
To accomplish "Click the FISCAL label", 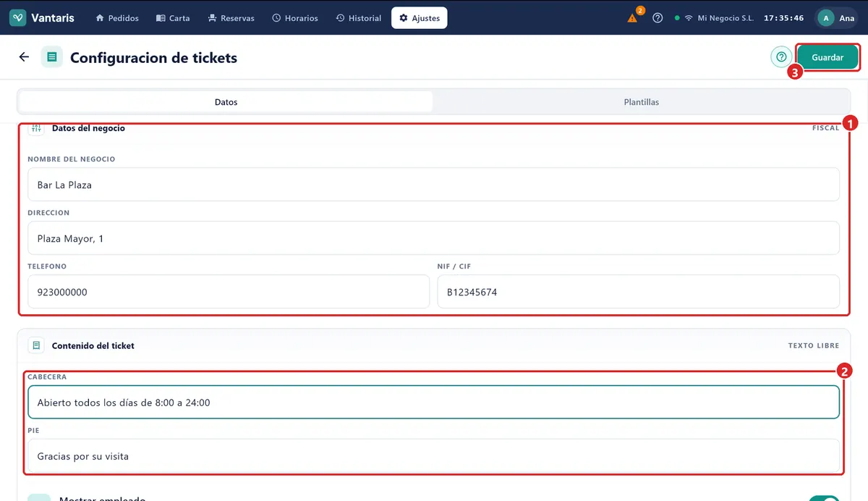I will pos(826,128).
